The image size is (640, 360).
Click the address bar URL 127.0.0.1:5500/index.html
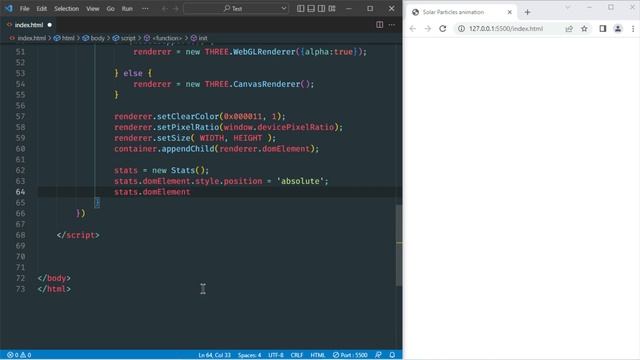(506, 29)
